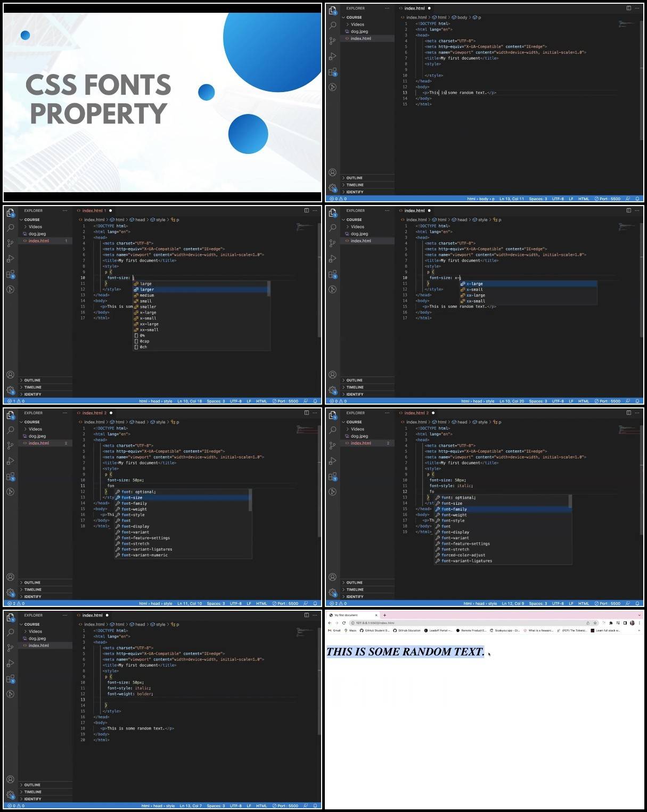The width and height of the screenshot is (647, 812).
Task: Open the Learn full stack w... bookmark
Action: 605,630
